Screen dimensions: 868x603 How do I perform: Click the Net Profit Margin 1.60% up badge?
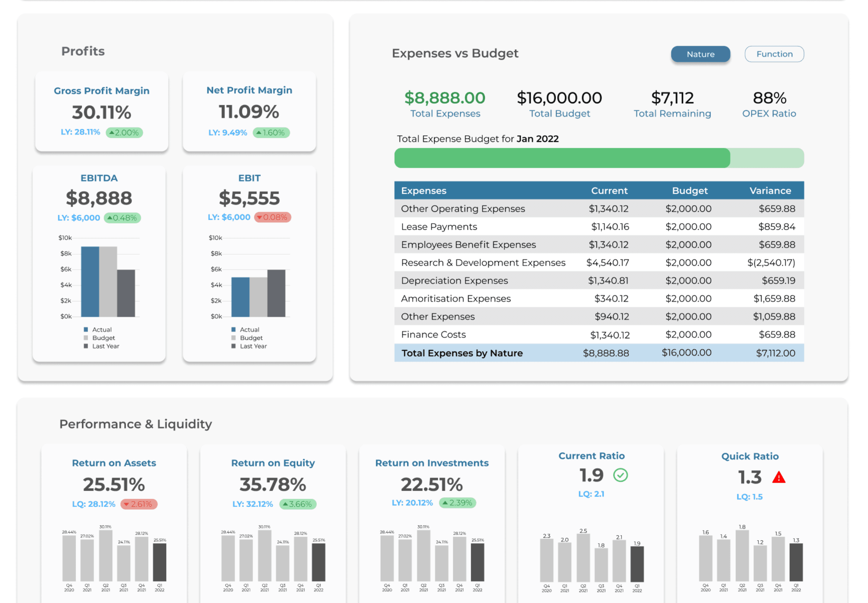[271, 133]
